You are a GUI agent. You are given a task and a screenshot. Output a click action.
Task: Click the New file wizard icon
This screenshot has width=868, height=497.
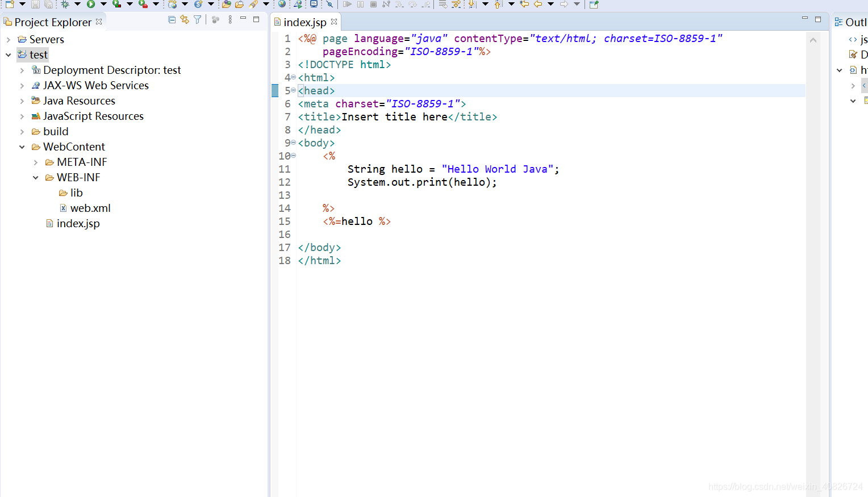coord(10,4)
